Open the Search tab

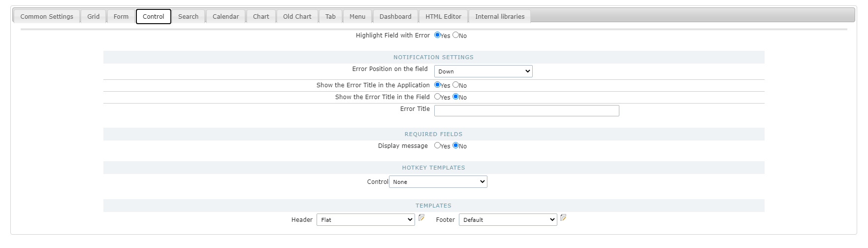[188, 17]
